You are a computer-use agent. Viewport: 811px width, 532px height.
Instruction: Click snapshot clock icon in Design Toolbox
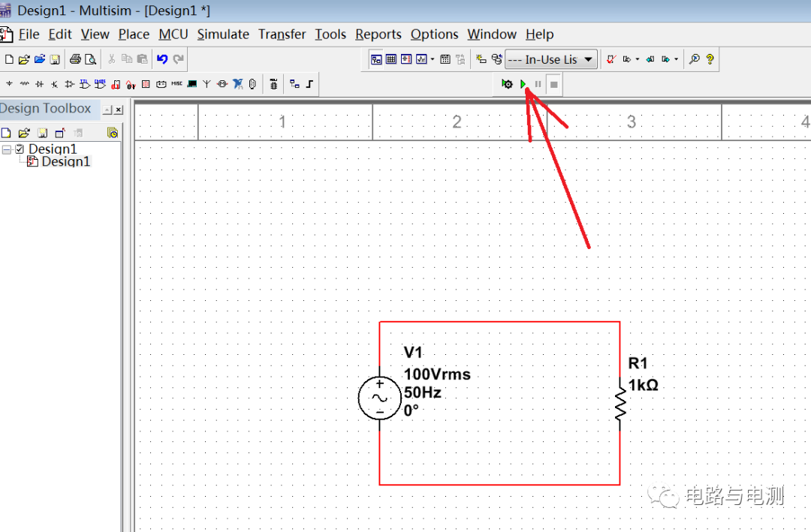(x=112, y=133)
